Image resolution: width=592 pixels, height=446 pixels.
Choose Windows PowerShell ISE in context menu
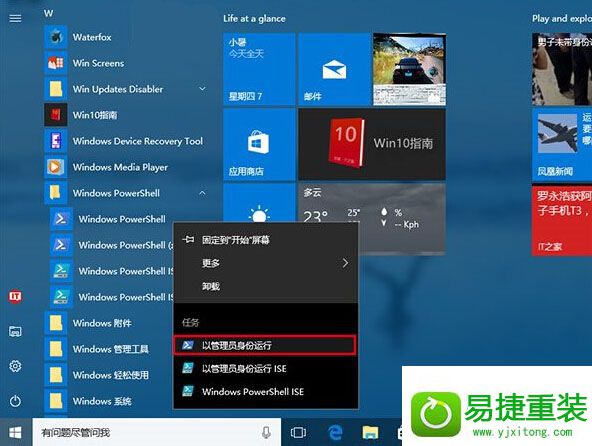(265, 392)
